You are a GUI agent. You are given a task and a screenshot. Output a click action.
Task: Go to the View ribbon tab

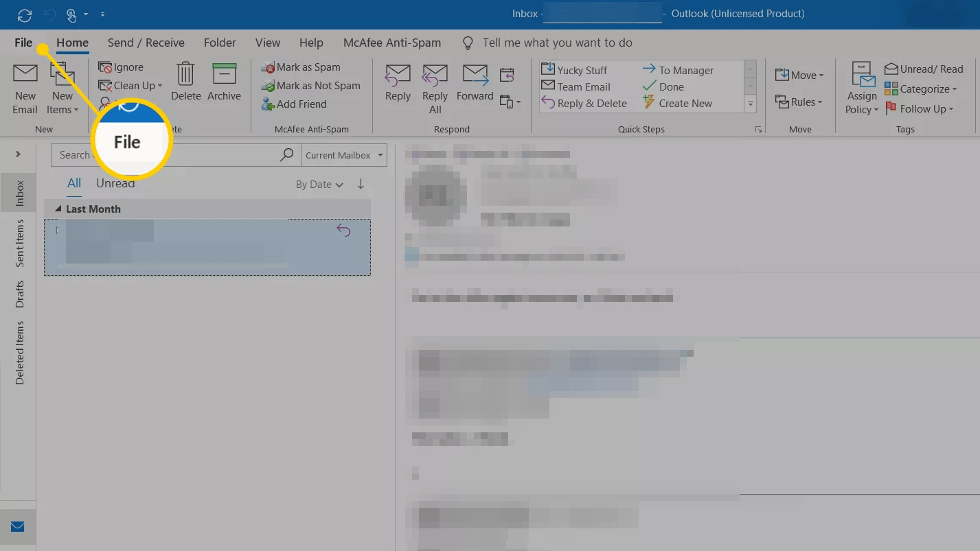[x=268, y=43]
